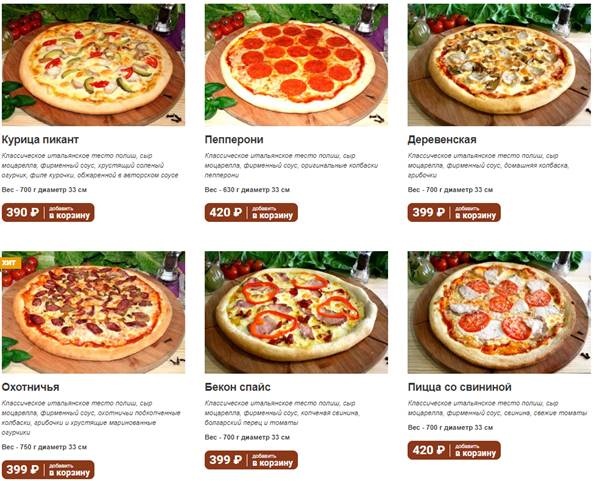Click the Деревенская title link
Viewport: 594px width, 481px height.
[x=442, y=140]
